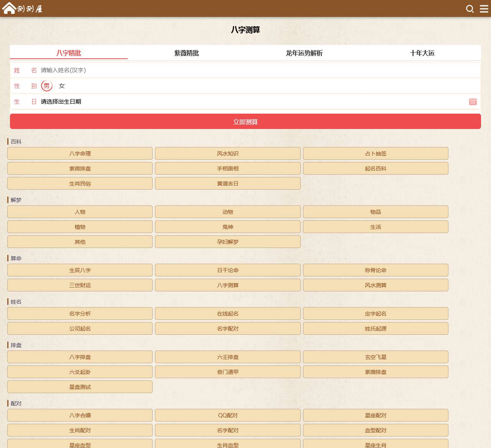
Task: Click the 测测屋 home logo
Action: tap(22, 8)
